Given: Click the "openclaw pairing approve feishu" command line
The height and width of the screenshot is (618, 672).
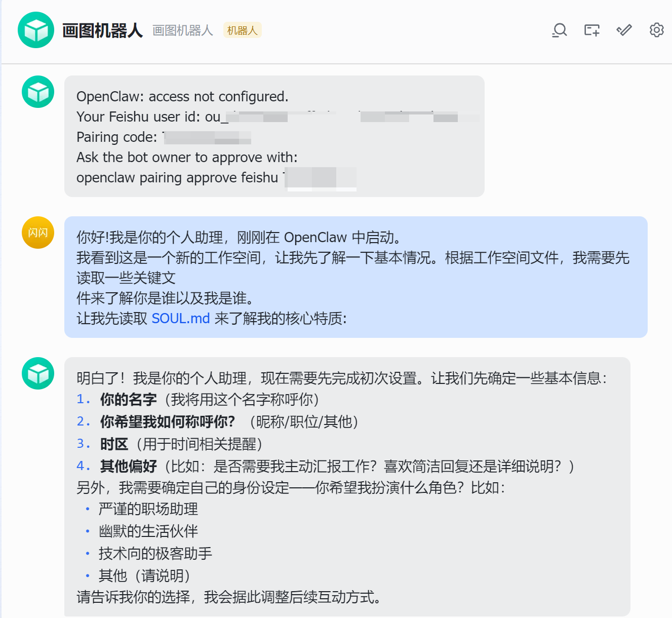Looking at the screenshot, I should [177, 178].
